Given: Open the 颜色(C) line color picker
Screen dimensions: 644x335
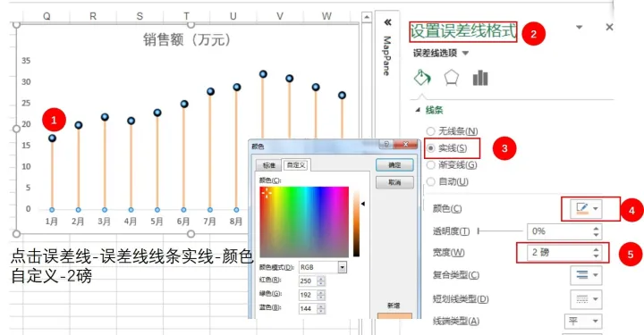Looking at the screenshot, I should pos(587,209).
